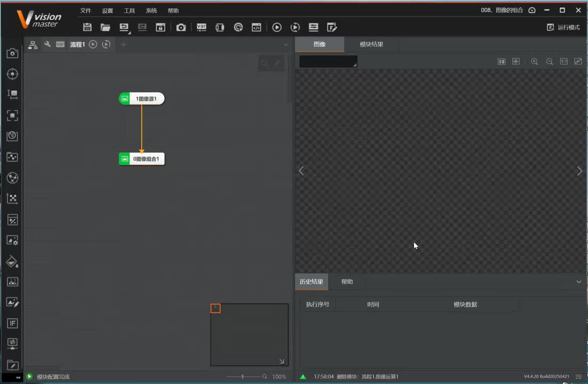Open the 设置 menu
588x384 pixels.
tap(107, 11)
